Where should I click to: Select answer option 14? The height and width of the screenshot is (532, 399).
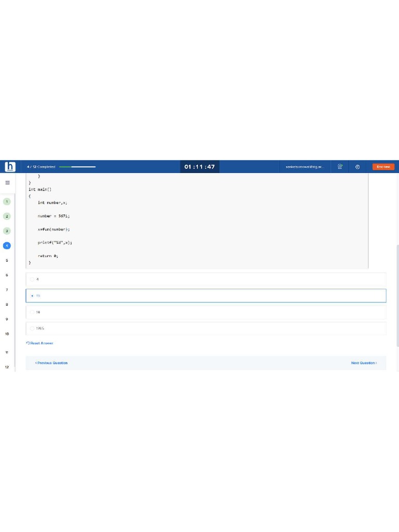pos(206,312)
